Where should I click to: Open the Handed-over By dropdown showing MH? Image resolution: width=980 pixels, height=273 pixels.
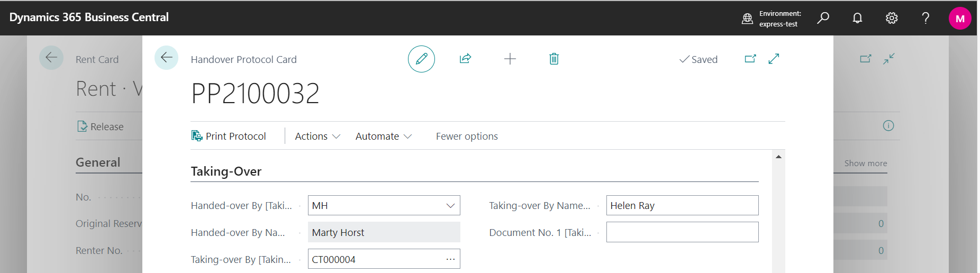pyautogui.click(x=450, y=206)
